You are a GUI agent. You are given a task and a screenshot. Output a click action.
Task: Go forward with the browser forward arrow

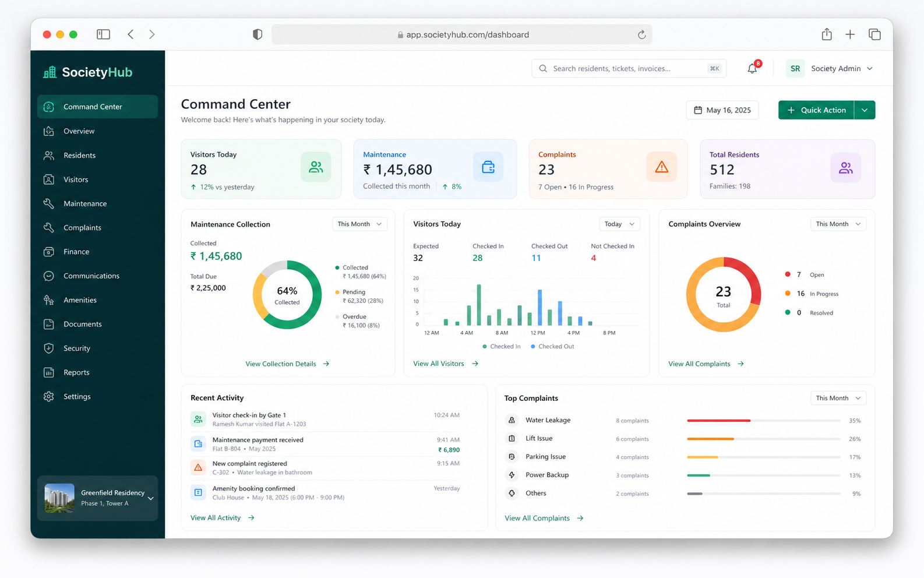152,34
